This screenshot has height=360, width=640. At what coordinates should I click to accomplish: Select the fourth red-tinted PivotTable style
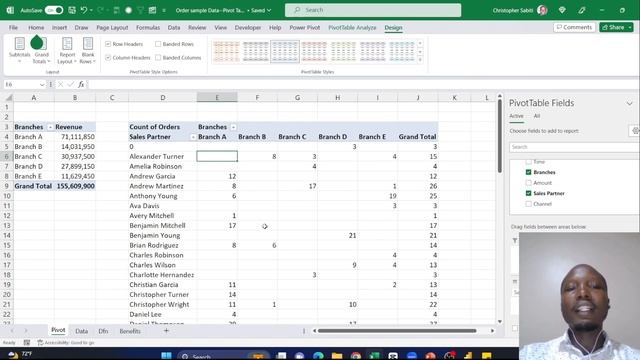point(314,51)
